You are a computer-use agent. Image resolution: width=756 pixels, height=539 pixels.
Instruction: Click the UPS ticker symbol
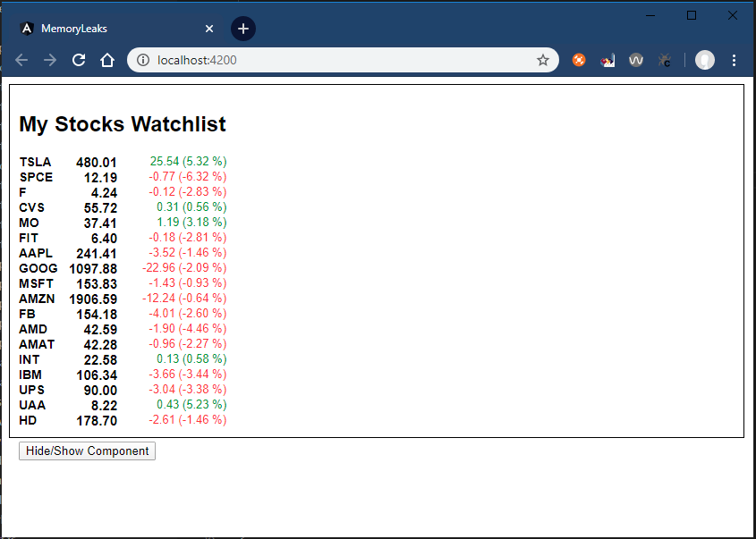click(32, 390)
